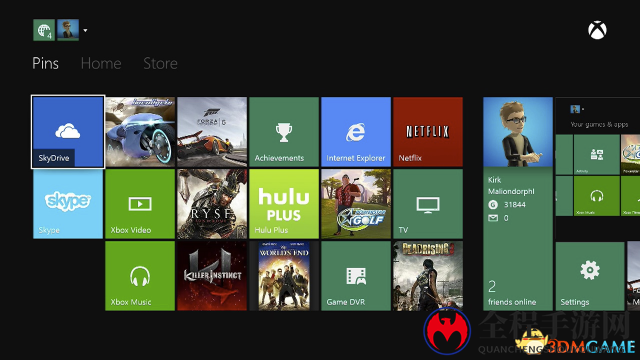
Task: Open the Your games & apps heading
Action: (599, 124)
